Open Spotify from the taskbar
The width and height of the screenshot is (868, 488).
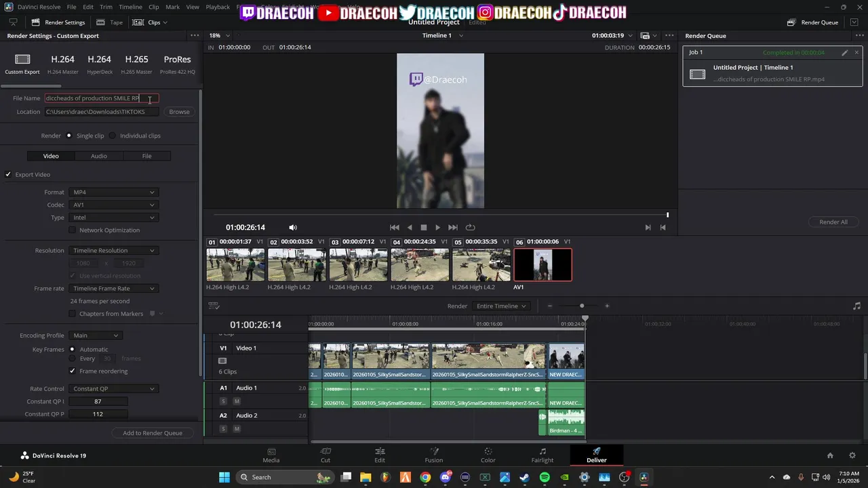[545, 477]
